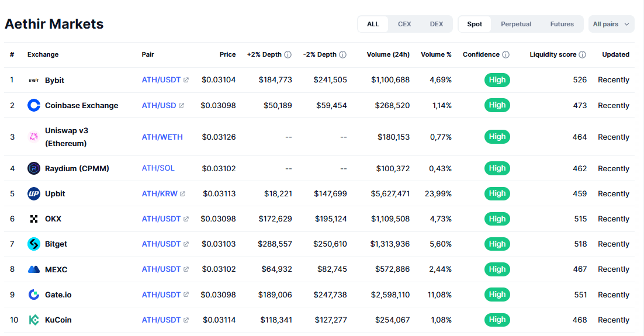
Task: Click the KuCoin logo icon
Action: click(x=34, y=320)
